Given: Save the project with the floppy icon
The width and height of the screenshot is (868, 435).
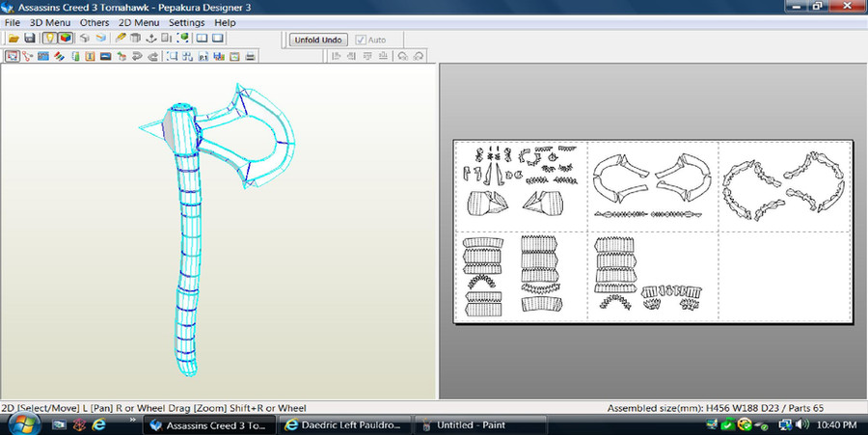Looking at the screenshot, I should coord(30,39).
